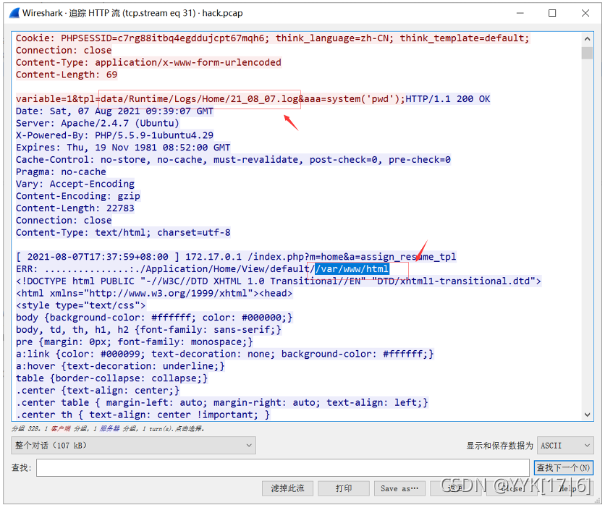The image size is (606, 506).
Task: Click the 分组 328 packet status text
Action: [107, 428]
